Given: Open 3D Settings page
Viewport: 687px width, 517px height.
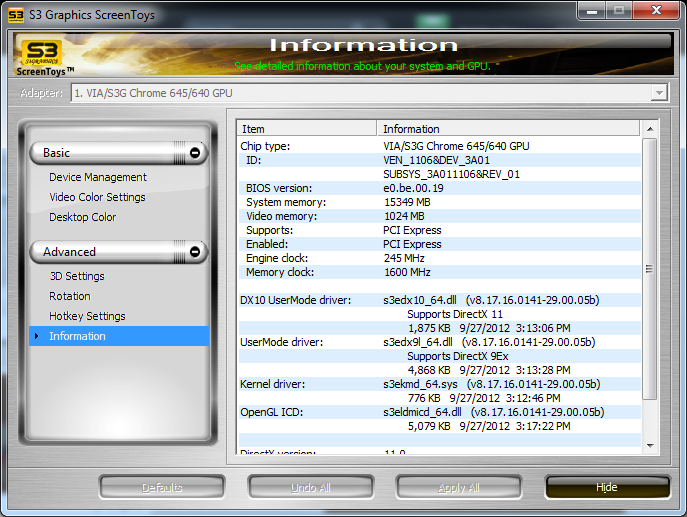Looking at the screenshot, I should pos(77,276).
